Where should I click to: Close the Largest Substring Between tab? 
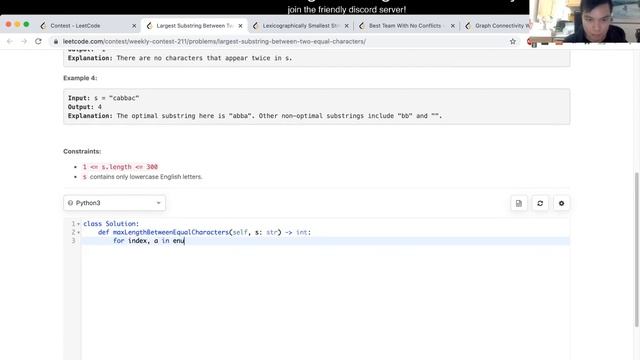click(240, 25)
